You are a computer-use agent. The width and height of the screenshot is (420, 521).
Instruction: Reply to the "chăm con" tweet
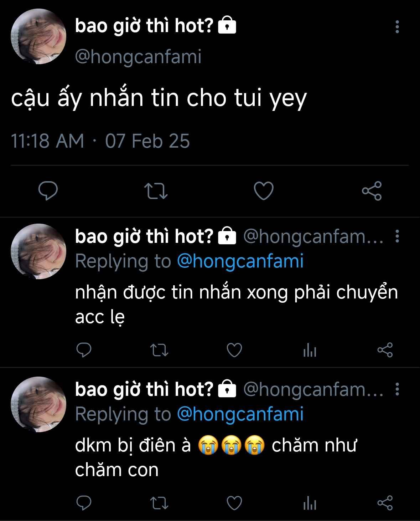pyautogui.click(x=84, y=503)
